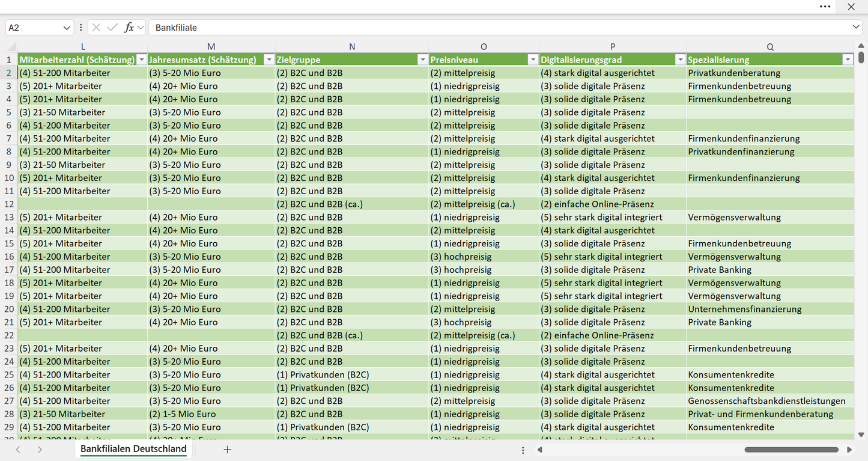Click the Name Box showing A2

click(x=33, y=28)
